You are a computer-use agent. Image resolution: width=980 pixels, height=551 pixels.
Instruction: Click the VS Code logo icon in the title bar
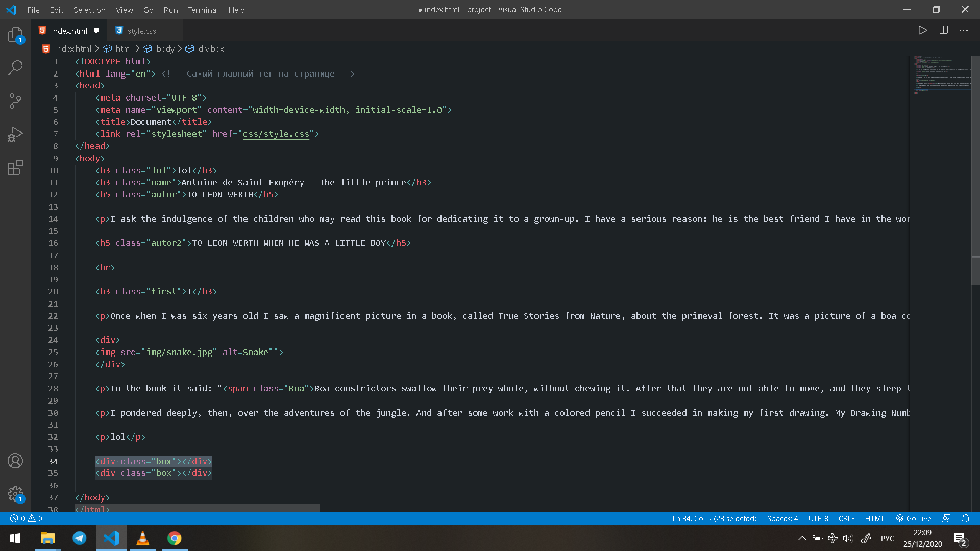[11, 10]
